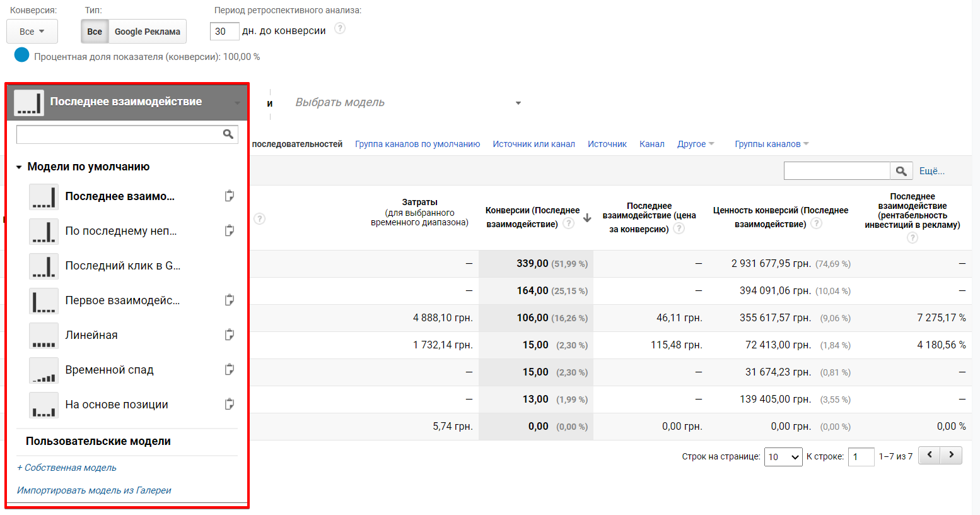Collapse Модели по умолчанию section

click(20, 167)
